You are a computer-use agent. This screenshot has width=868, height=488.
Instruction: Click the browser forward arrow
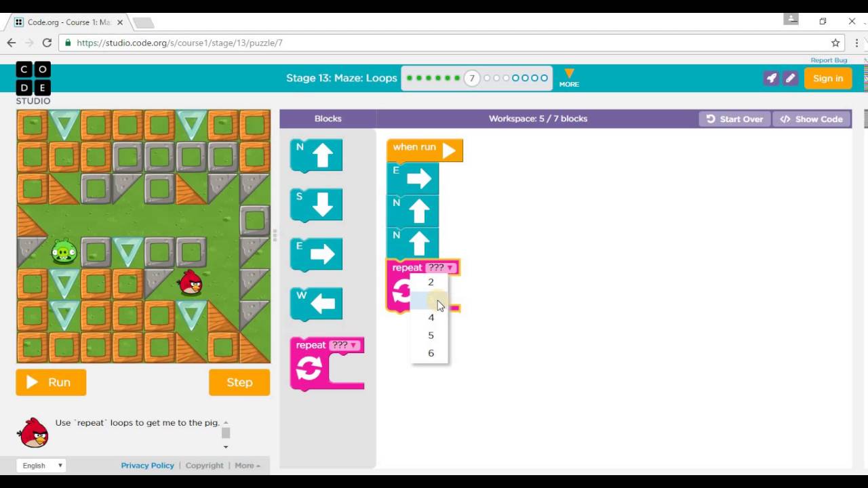(x=29, y=43)
